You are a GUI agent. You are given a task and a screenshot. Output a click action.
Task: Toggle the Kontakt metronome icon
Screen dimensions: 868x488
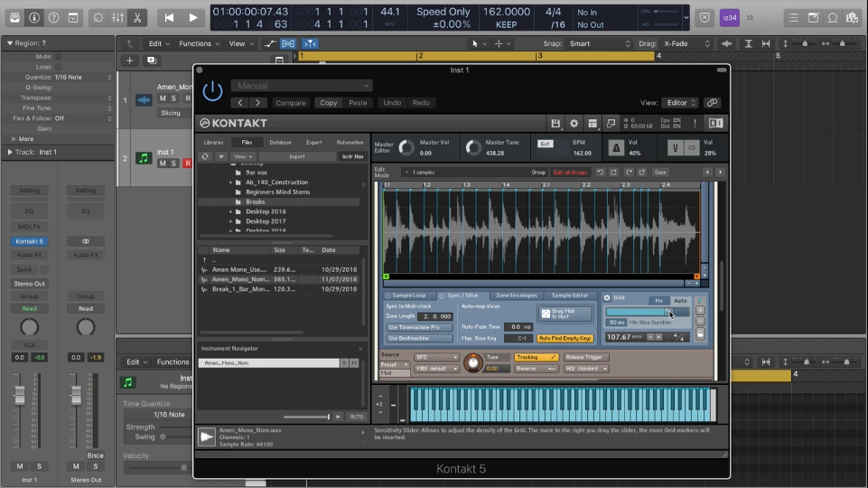coord(616,147)
